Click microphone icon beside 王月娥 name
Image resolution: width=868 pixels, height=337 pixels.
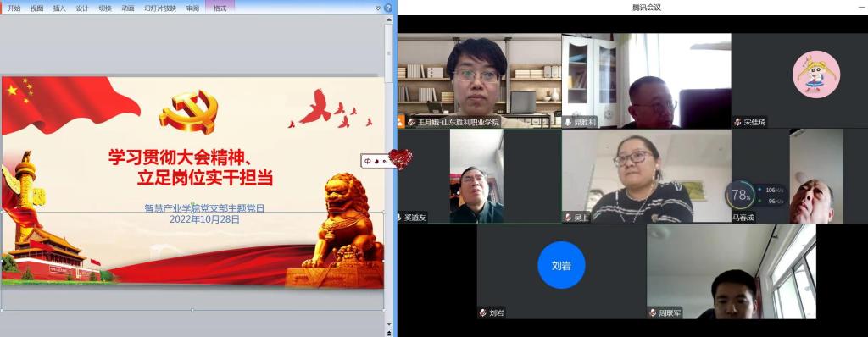pyautogui.click(x=412, y=122)
